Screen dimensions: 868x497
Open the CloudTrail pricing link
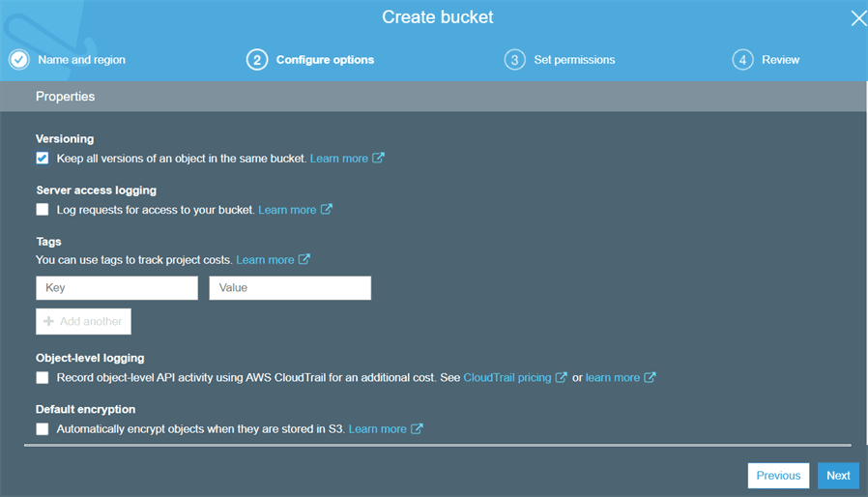click(x=506, y=377)
